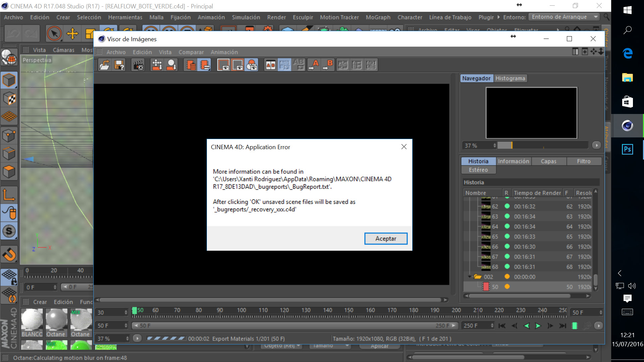Click the Locked Workplane grid icon

click(9, 277)
